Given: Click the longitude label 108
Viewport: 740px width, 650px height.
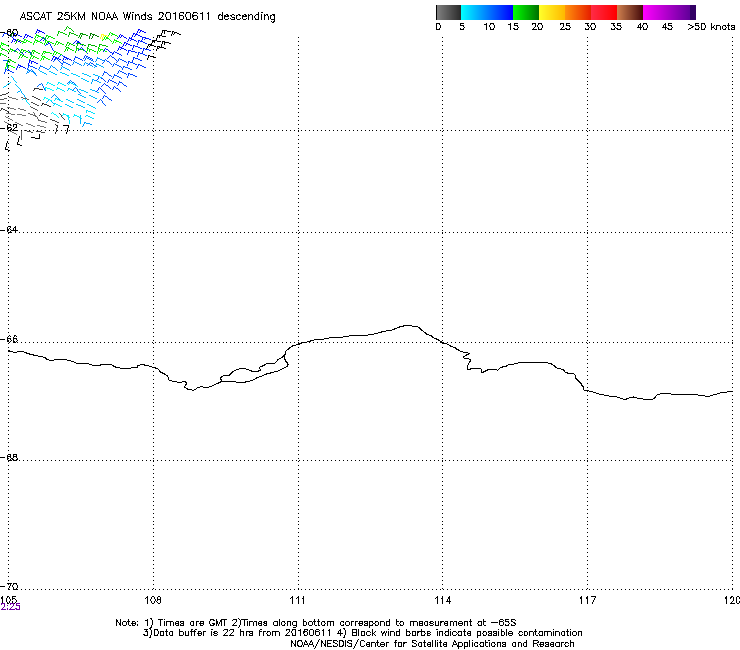Looking at the screenshot, I should (153, 600).
